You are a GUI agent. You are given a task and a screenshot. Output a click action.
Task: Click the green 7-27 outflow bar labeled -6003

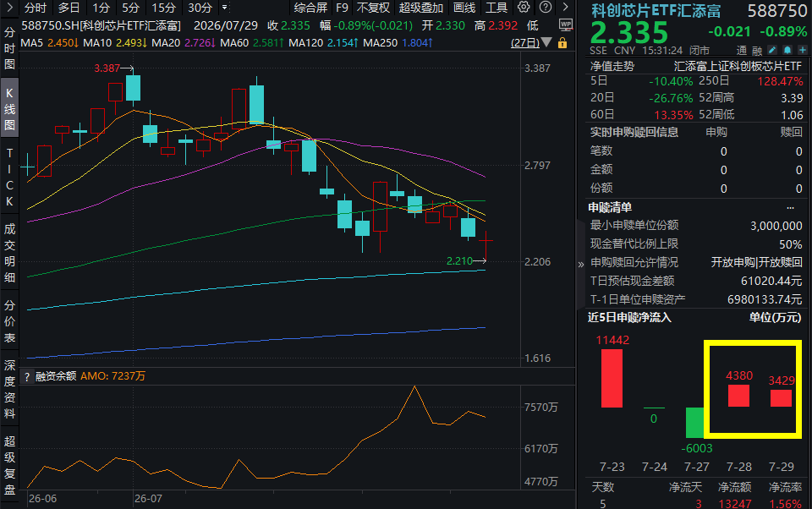click(695, 423)
